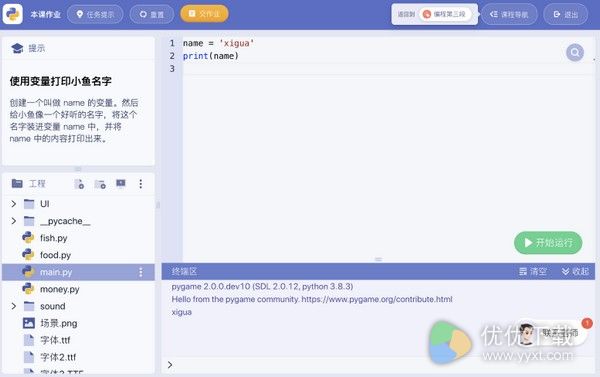Click the pygame version line in terminal

(x=262, y=286)
